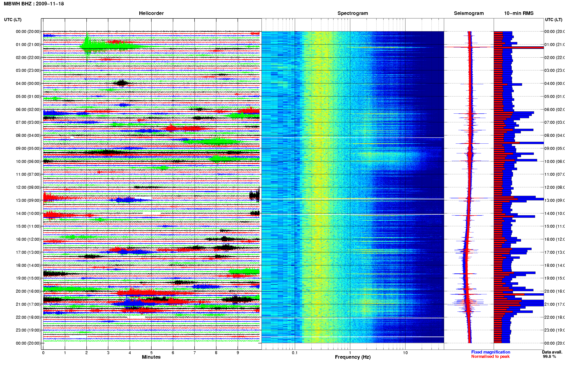Click the right-side 12:00 time label
Viewport: 588px width, 368px height.
point(554,187)
